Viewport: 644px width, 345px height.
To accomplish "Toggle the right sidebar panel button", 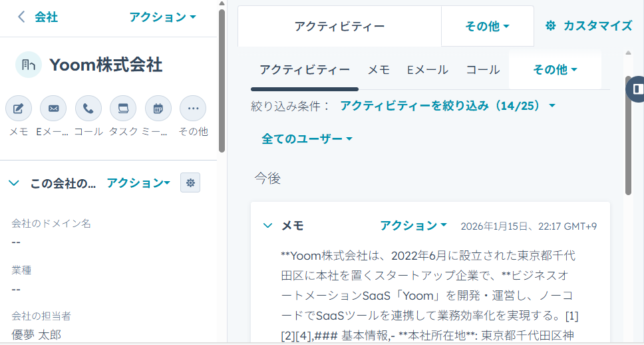I will point(636,89).
